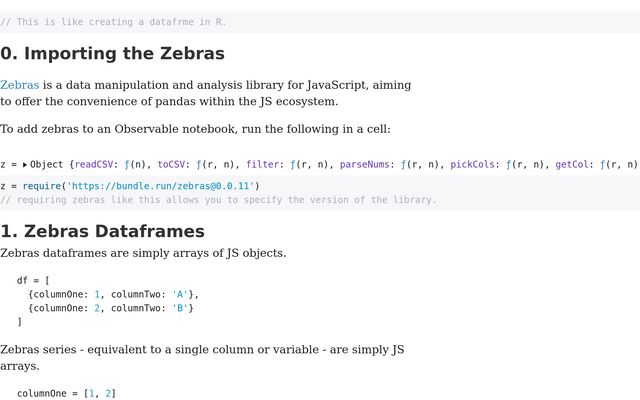Click the 'creating a datafrme in R' comment cell
This screenshot has width=640, height=400.
point(320,22)
